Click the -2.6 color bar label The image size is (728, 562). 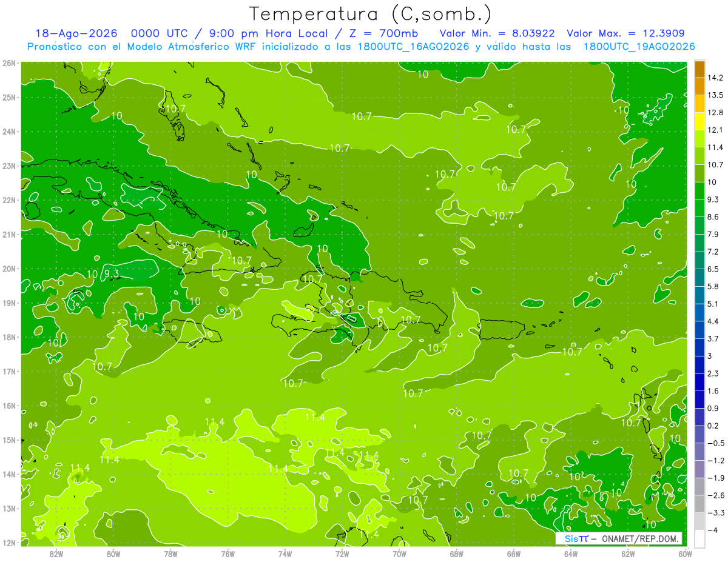tap(716, 495)
